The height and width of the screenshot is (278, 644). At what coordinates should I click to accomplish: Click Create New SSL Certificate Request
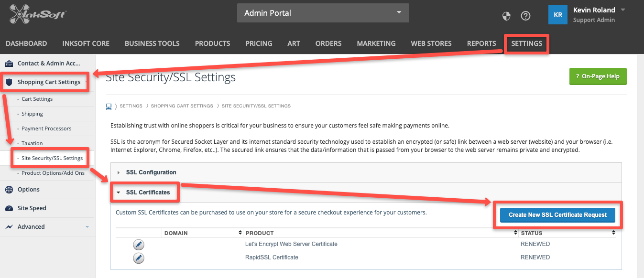pyautogui.click(x=557, y=215)
